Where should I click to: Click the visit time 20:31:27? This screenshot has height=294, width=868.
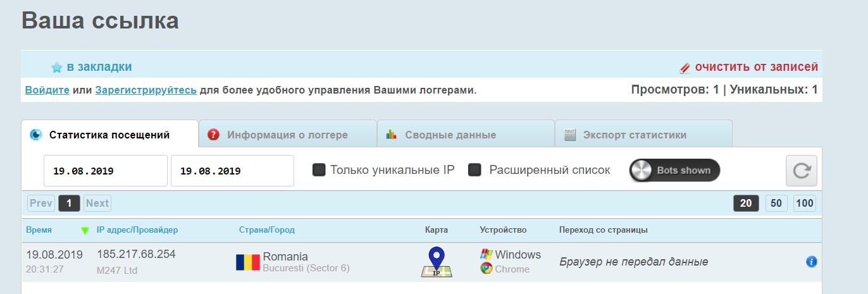point(45,269)
